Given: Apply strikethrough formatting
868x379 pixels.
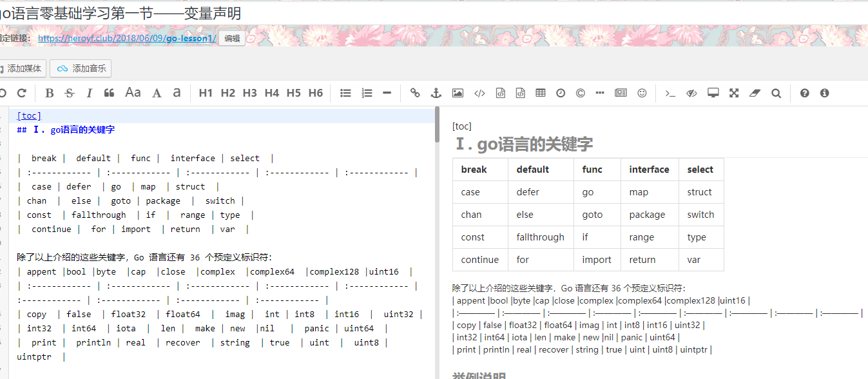Looking at the screenshot, I should [x=70, y=93].
